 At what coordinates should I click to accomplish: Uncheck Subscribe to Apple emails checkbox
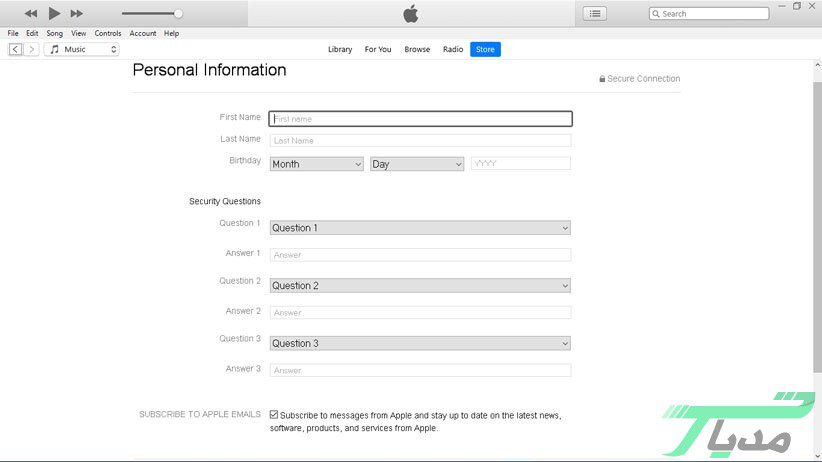click(274, 414)
